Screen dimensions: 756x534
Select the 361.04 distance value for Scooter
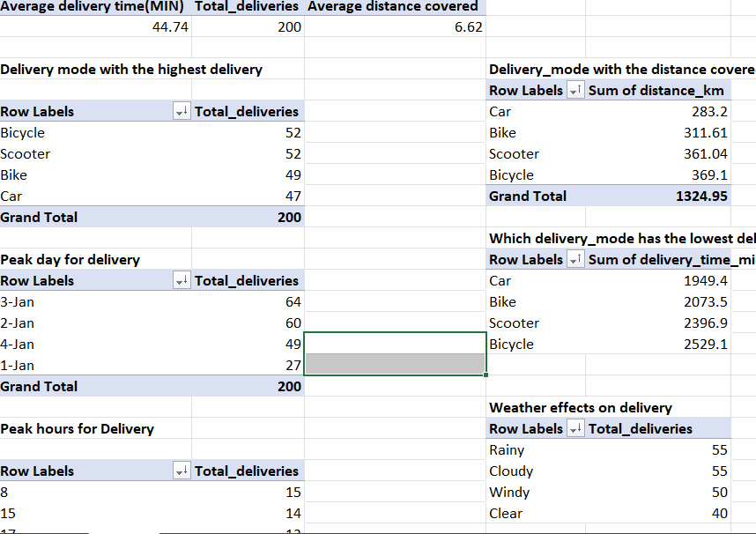[658, 154]
